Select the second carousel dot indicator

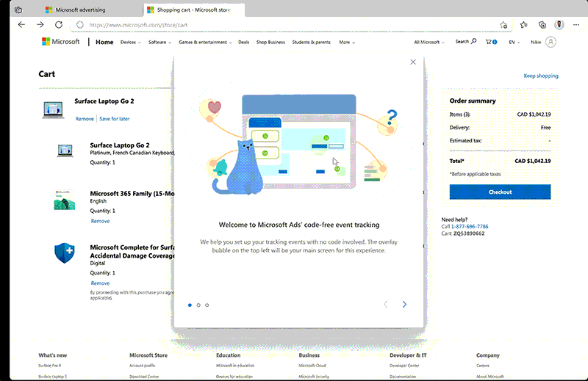click(198, 305)
